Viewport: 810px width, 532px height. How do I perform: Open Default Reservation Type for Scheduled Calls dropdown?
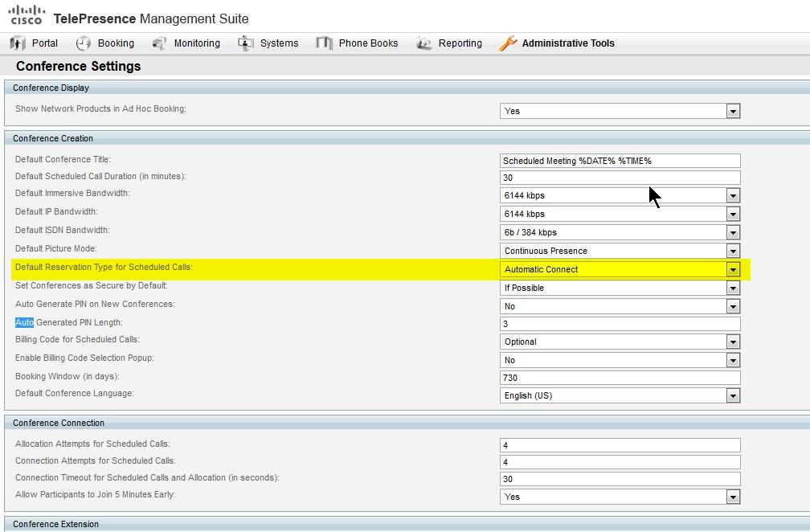tap(620, 269)
